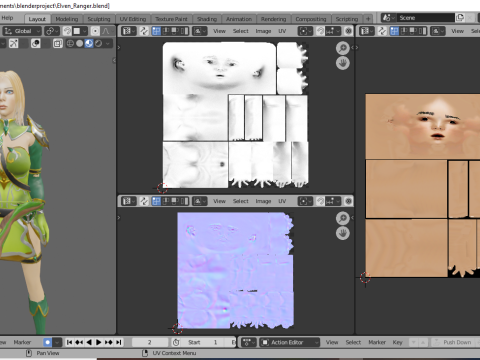Click the new scene icon beside Scene field
This screenshot has width=480, height=360.
point(460,18)
